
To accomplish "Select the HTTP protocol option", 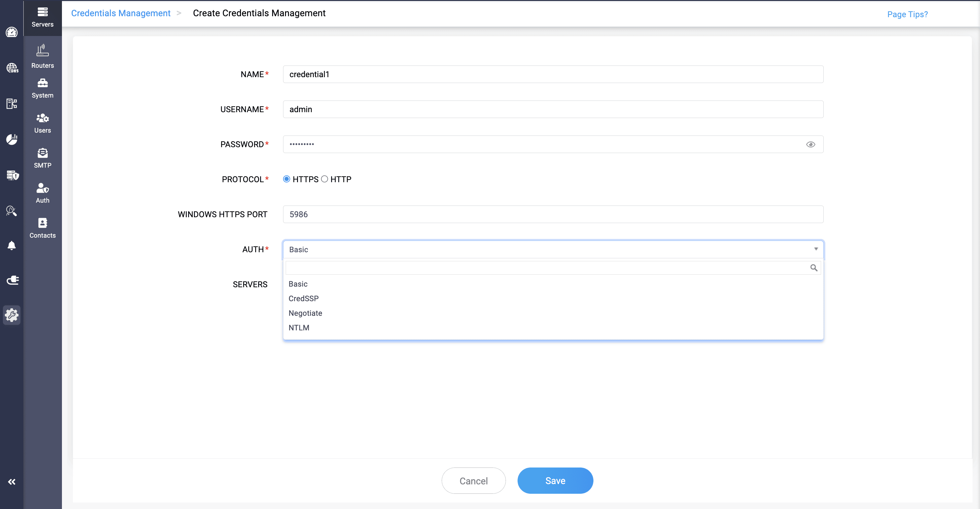I will [x=325, y=179].
